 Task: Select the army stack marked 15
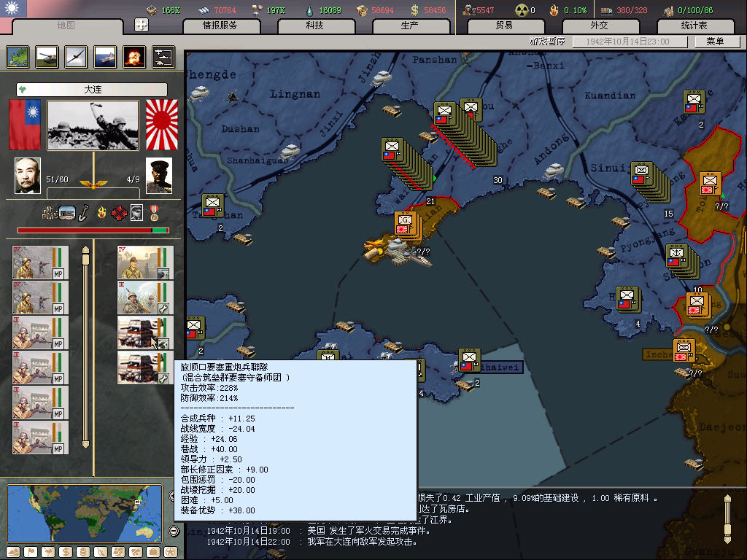coord(650,182)
